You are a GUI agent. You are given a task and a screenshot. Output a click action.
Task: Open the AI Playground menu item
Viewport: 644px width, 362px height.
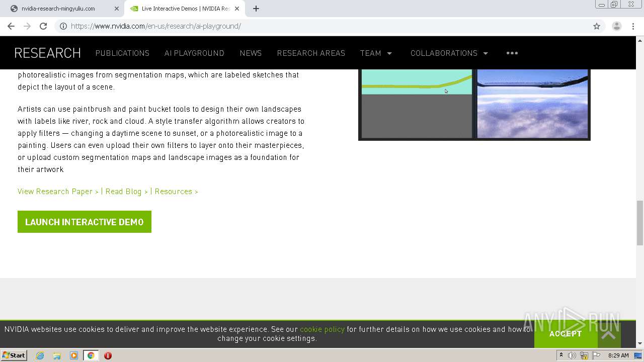194,53
